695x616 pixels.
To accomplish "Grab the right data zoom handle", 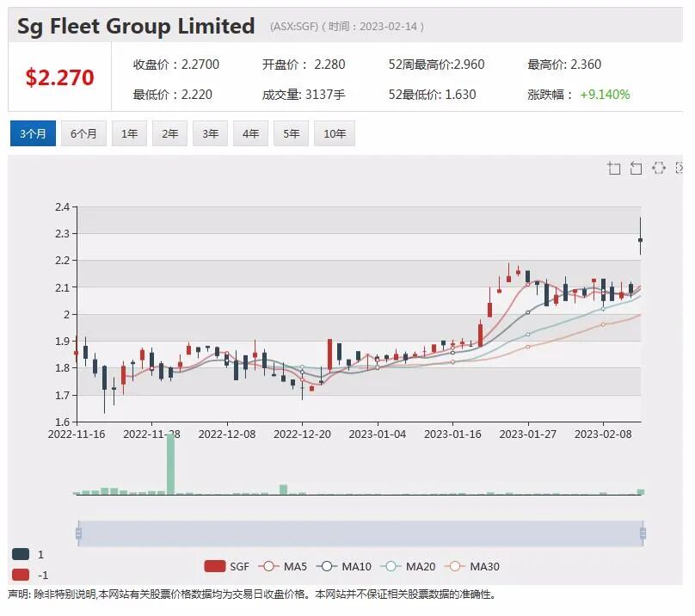I will (x=643, y=533).
